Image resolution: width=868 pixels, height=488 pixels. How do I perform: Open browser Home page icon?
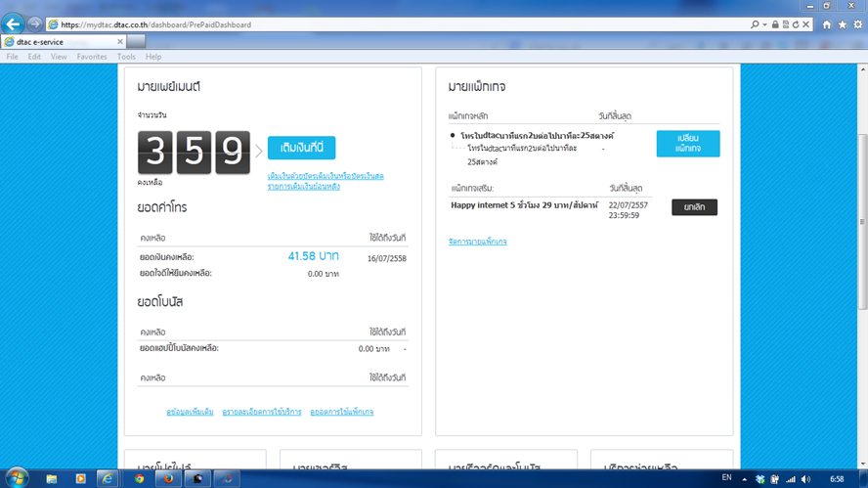click(x=827, y=24)
